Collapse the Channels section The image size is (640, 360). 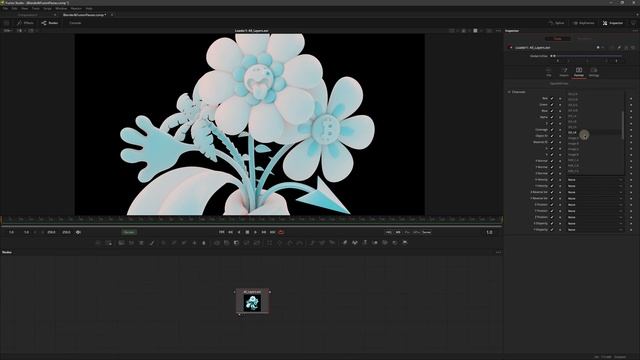coord(509,92)
